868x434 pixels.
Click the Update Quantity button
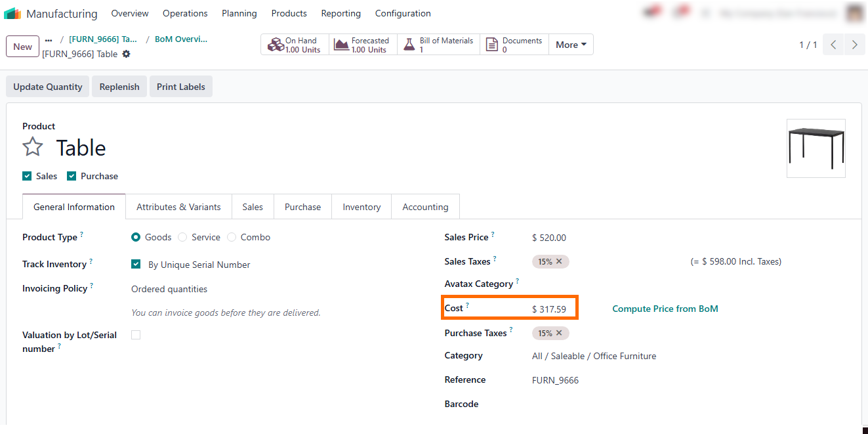pyautogui.click(x=48, y=87)
